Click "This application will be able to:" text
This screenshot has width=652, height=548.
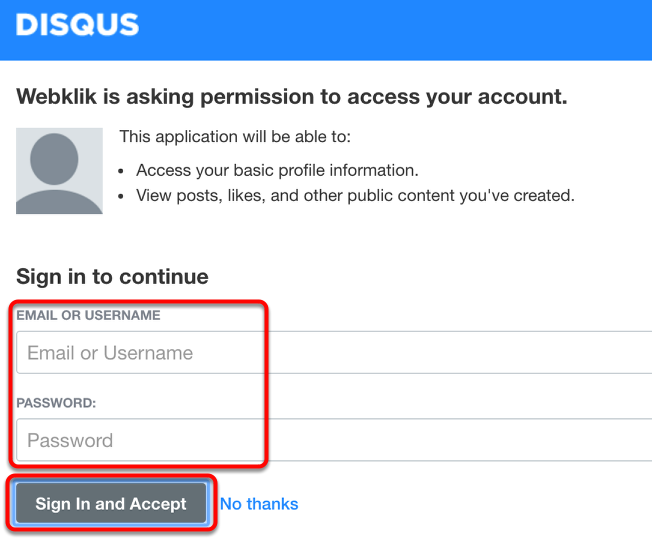tap(235, 136)
